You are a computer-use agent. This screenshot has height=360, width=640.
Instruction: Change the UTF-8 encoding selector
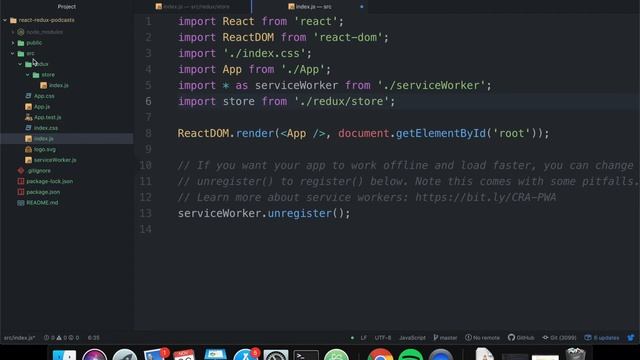[383, 338]
